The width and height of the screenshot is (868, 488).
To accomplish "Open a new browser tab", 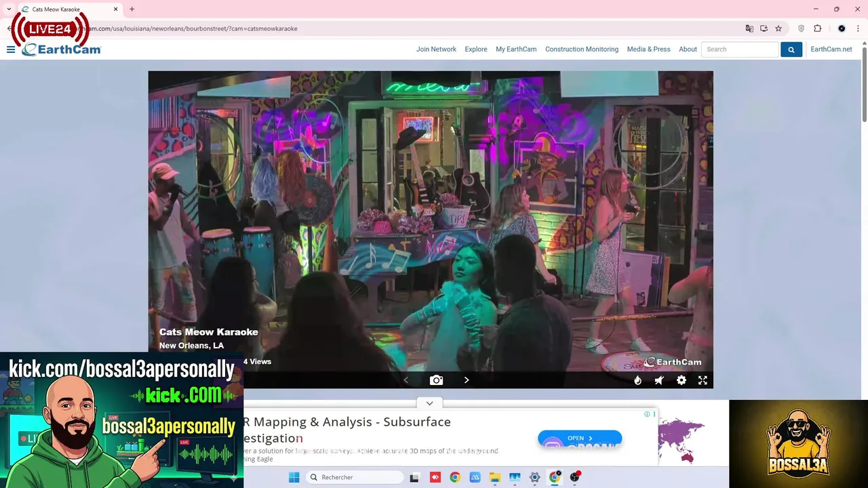I will pyautogui.click(x=132, y=9).
